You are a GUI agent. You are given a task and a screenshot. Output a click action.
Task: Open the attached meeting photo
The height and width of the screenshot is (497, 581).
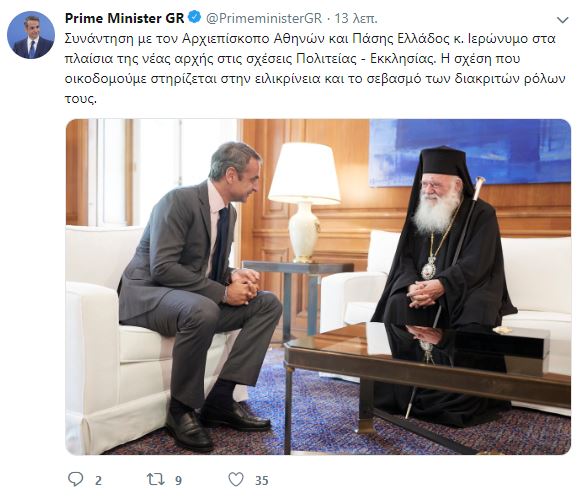318,287
